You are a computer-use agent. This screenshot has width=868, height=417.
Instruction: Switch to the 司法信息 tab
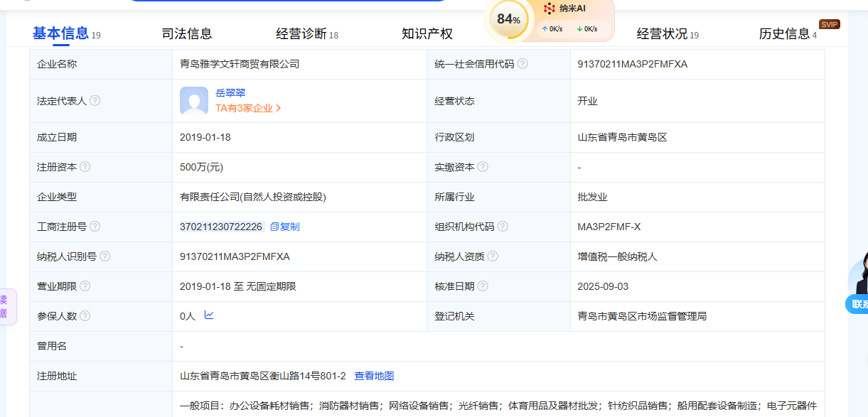point(186,34)
